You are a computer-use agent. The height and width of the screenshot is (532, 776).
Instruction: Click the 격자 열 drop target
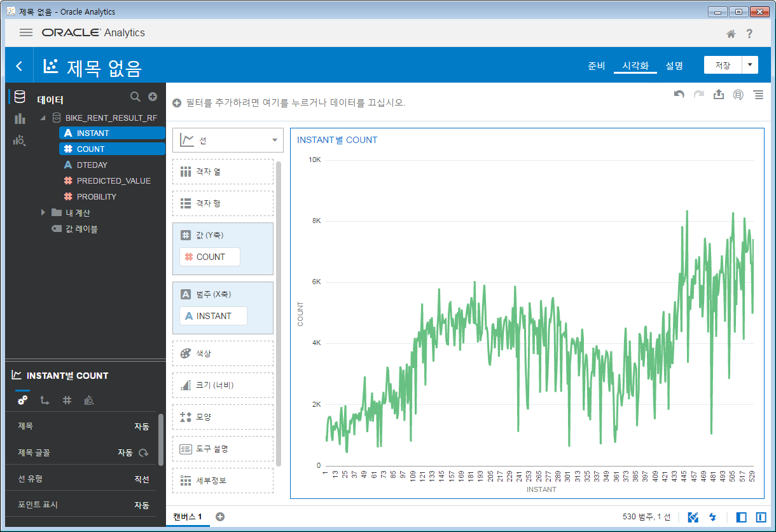223,172
